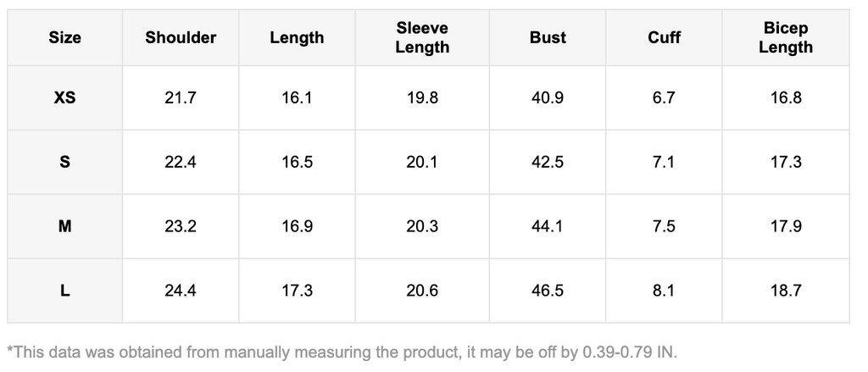Click the Bicep Length column header

coord(786,37)
